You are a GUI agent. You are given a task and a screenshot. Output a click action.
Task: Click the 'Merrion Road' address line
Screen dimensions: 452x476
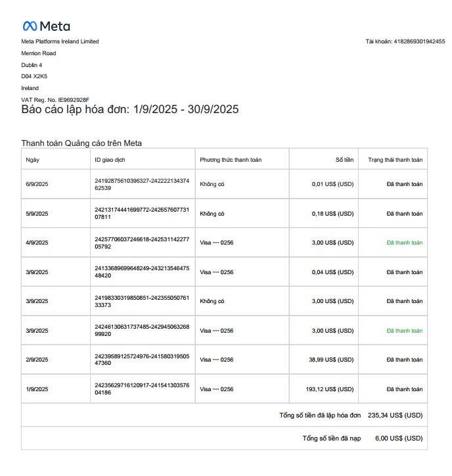point(39,53)
